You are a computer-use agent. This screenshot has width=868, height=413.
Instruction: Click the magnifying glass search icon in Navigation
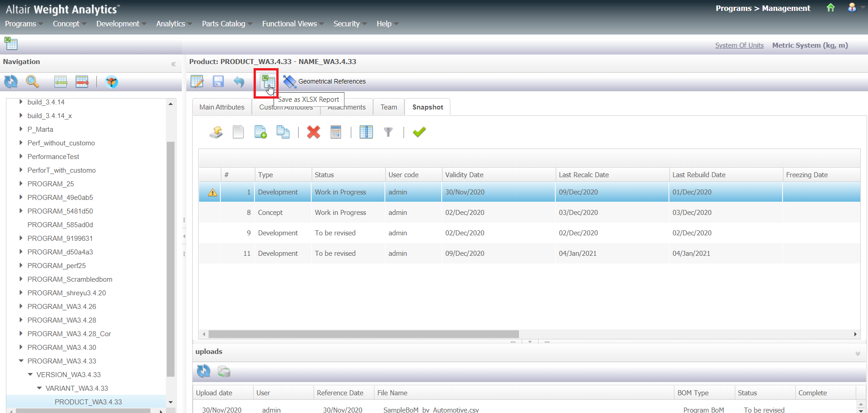pyautogui.click(x=32, y=82)
